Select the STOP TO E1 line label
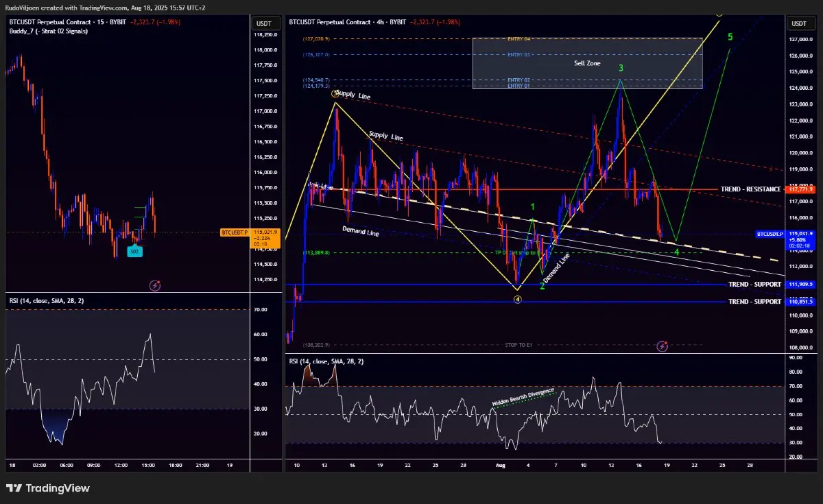The height and width of the screenshot is (504, 823). coord(519,345)
